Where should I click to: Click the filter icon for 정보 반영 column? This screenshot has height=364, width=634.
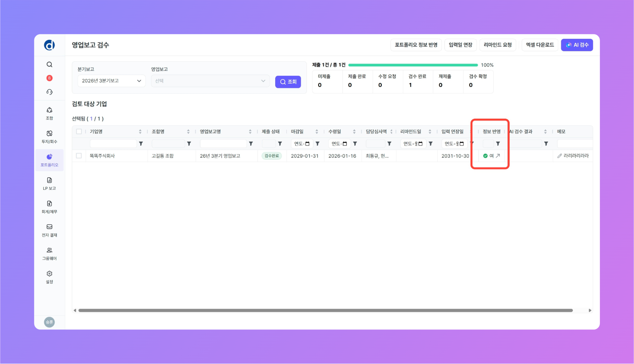pos(498,144)
